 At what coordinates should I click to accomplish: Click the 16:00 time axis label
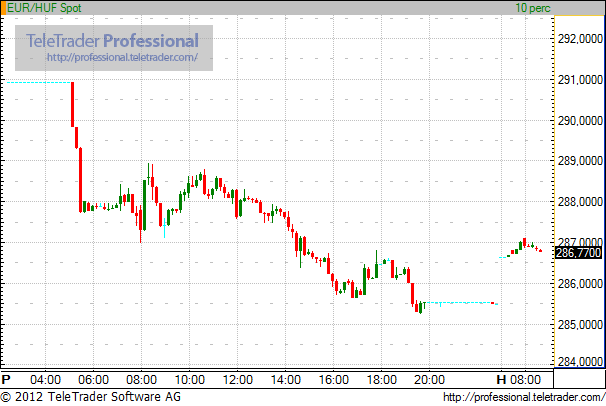(334, 379)
